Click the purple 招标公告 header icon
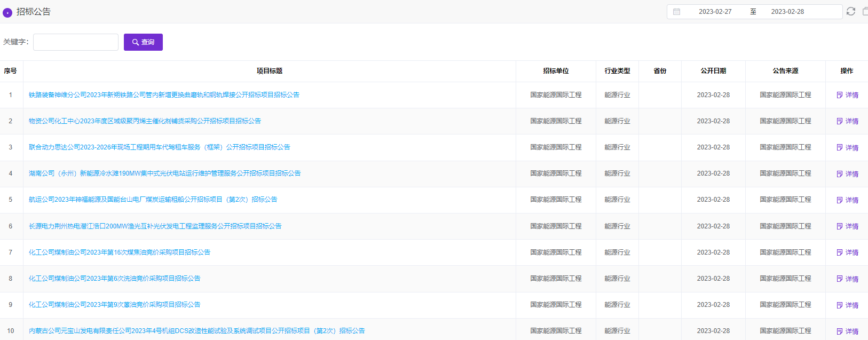868x340 pixels. [7, 12]
